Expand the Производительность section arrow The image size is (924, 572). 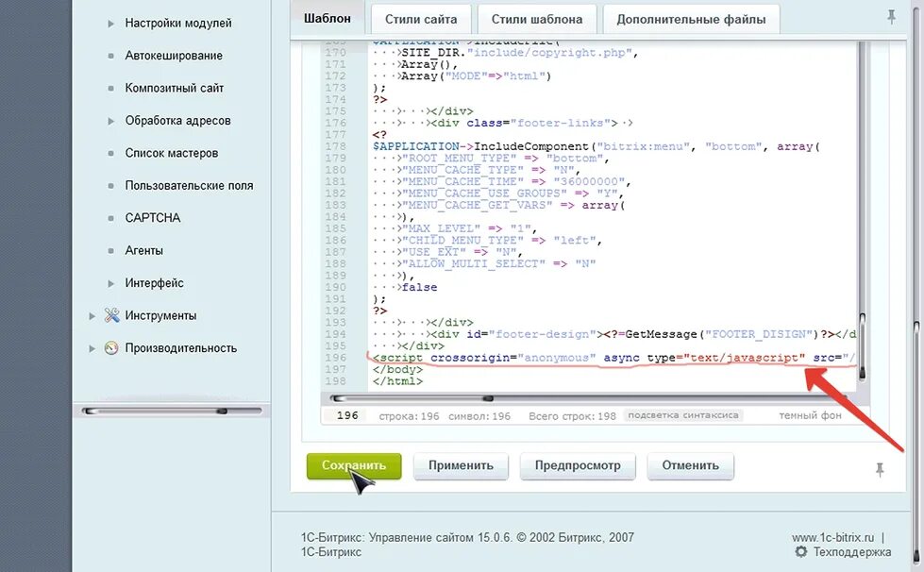point(92,348)
